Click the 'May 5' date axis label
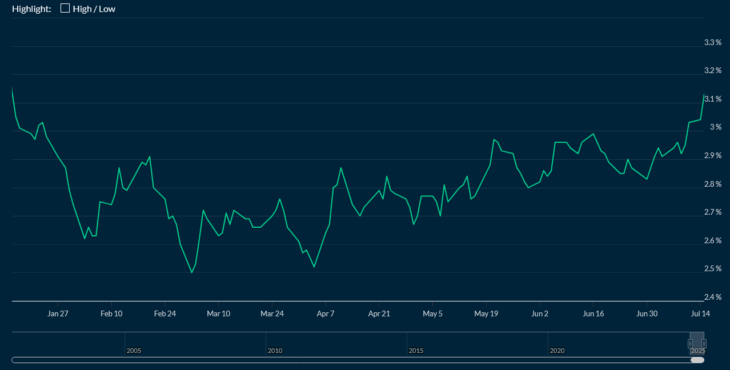Image resolution: width=730 pixels, height=370 pixels. 433,314
